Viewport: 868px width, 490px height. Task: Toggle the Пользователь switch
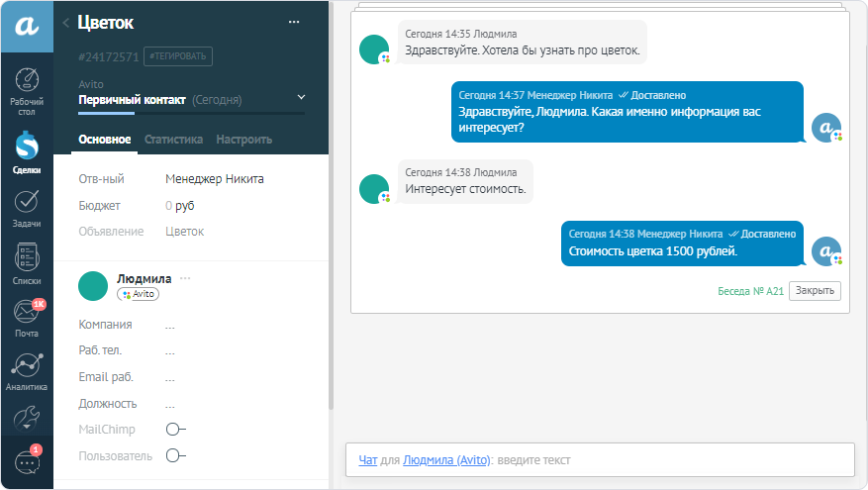pyautogui.click(x=175, y=456)
